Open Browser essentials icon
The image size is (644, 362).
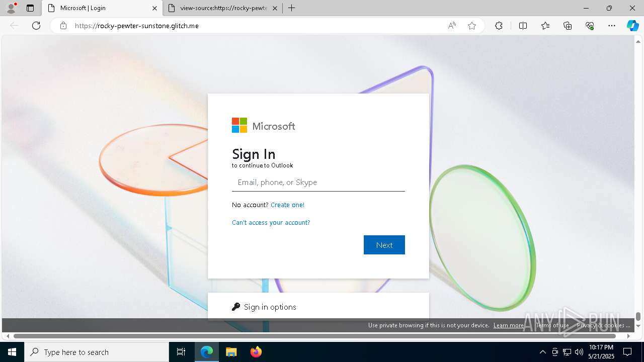click(x=590, y=26)
